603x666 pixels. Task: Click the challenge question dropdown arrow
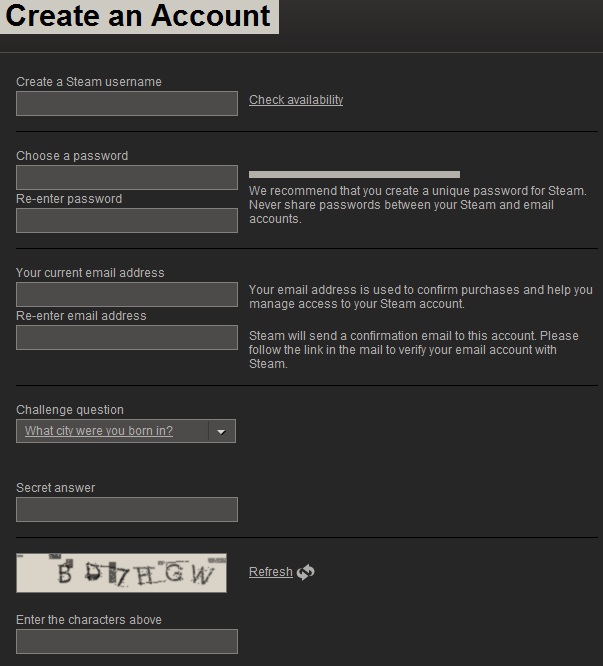tap(221, 432)
